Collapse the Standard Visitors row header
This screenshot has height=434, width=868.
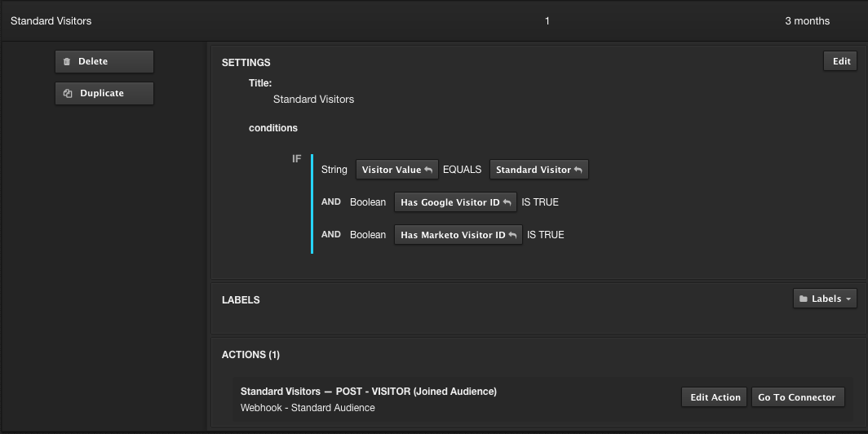click(x=51, y=21)
